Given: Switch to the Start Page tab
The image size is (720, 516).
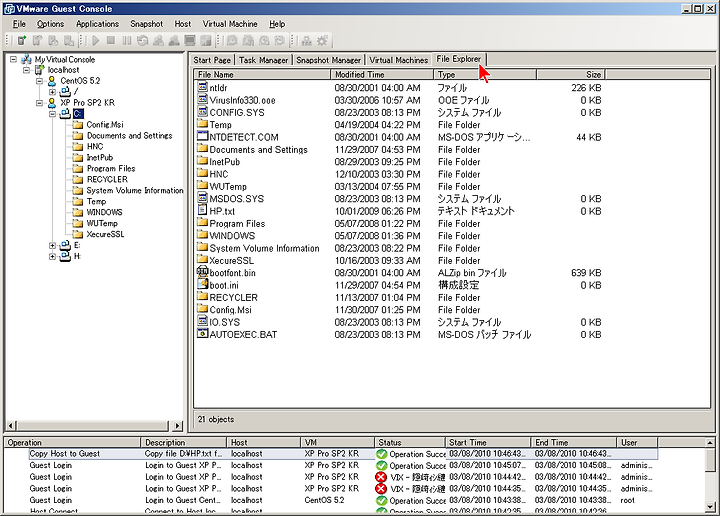Looking at the screenshot, I should tap(212, 60).
